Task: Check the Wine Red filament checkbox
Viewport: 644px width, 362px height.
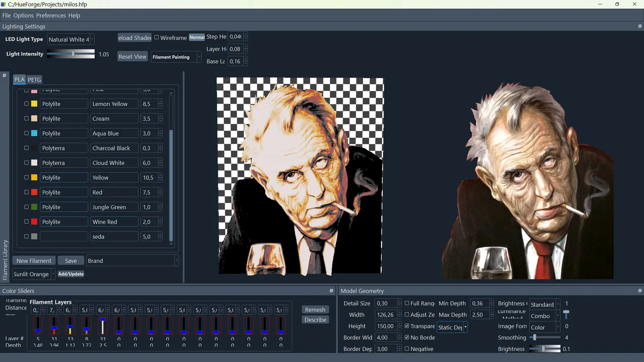Action: (x=27, y=222)
